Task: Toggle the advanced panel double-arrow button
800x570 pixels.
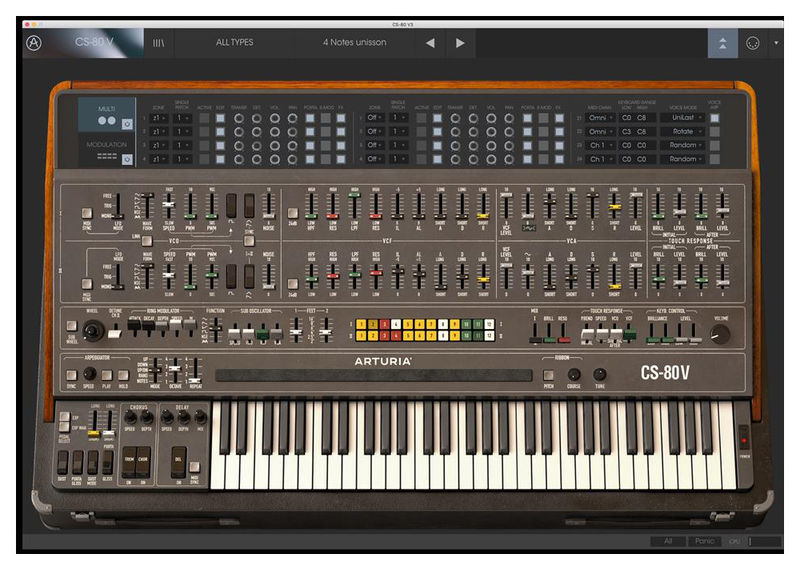Action: (722, 43)
